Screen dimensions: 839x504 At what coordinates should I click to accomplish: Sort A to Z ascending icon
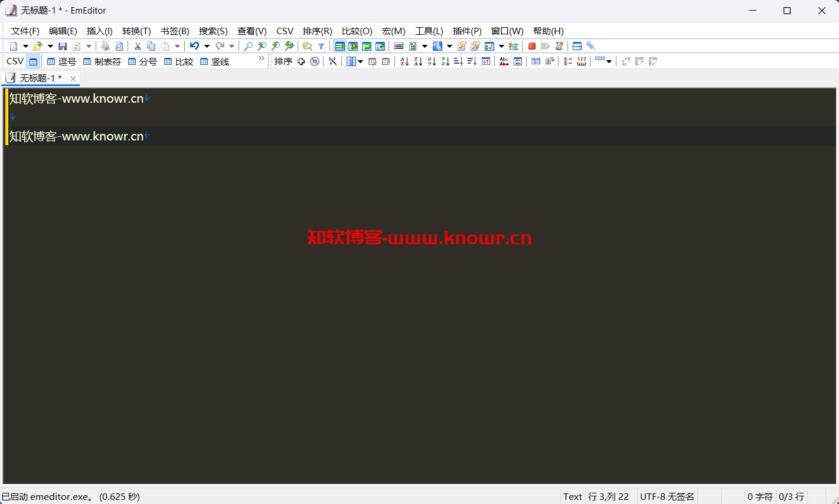point(404,61)
